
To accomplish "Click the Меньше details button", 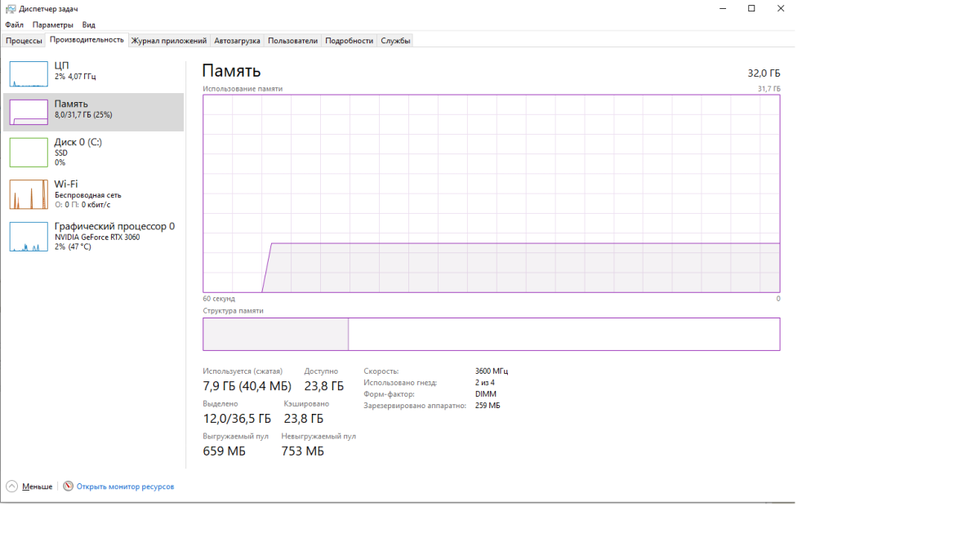I will click(37, 487).
